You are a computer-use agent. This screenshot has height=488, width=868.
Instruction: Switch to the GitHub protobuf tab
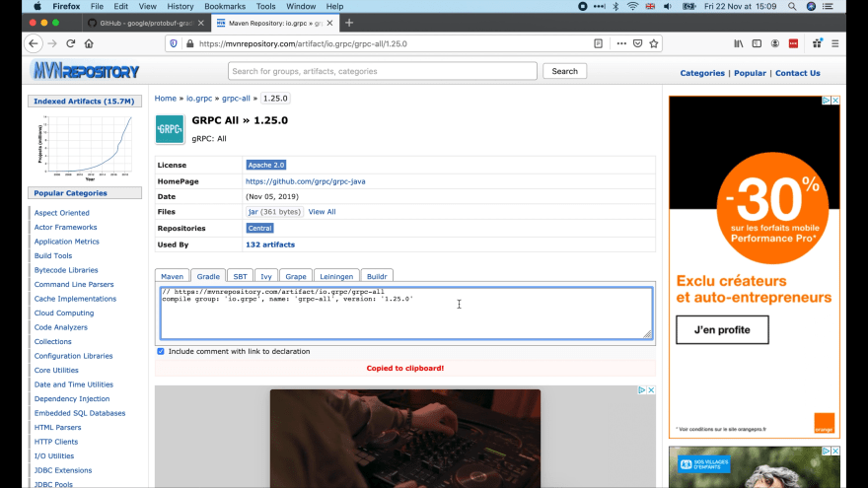click(x=145, y=23)
